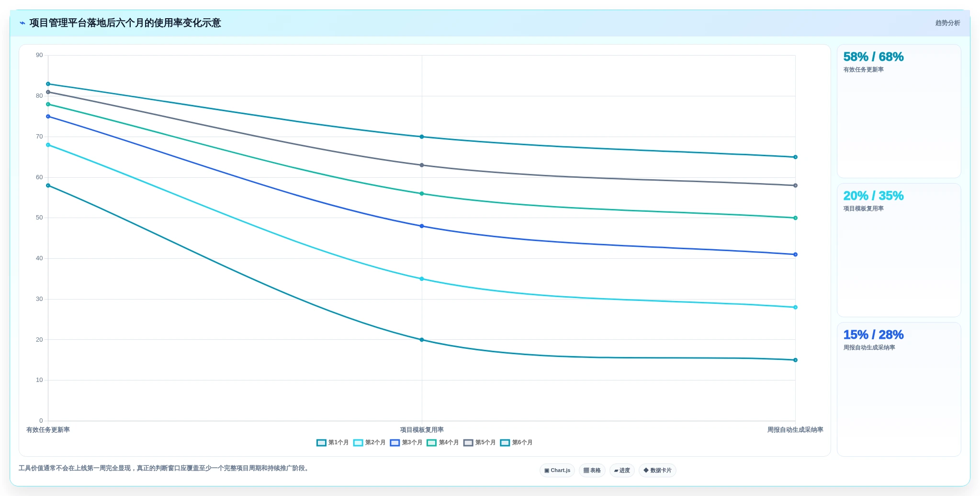
Task: Click the 第6个月 legend color box
Action: 505,443
